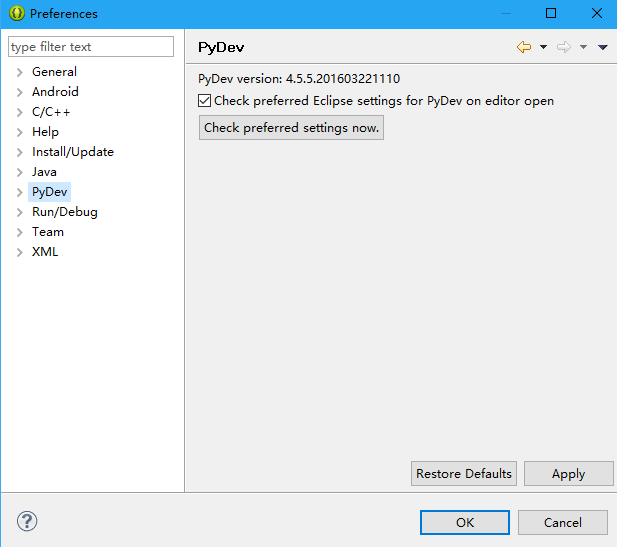Select Java preferences category
Screen dimensions: 617x547
click(x=44, y=172)
